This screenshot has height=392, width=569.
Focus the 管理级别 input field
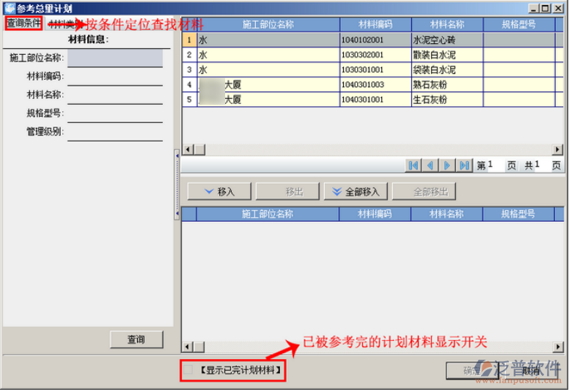pyautogui.click(x=115, y=133)
